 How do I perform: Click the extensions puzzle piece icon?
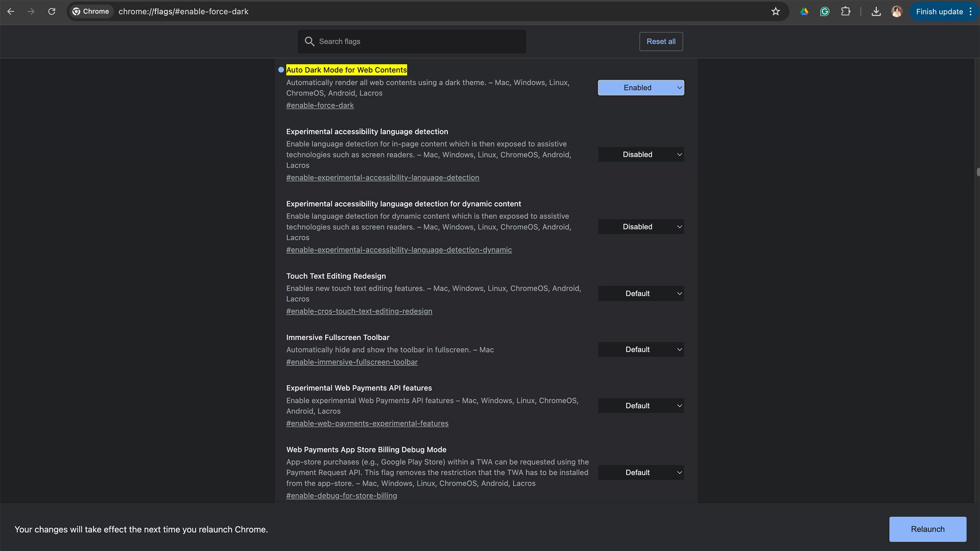pyautogui.click(x=846, y=11)
